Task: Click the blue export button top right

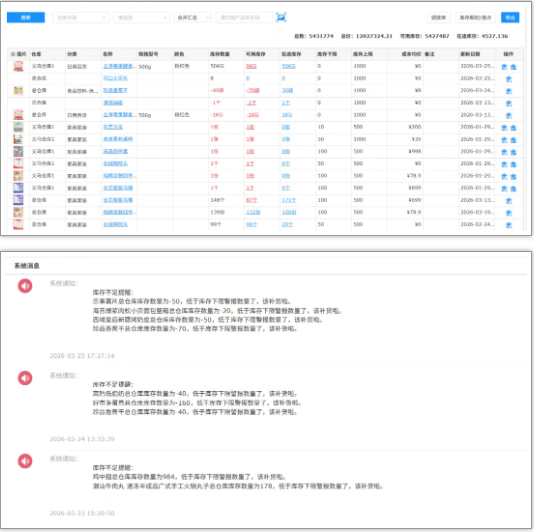Action: (510, 17)
